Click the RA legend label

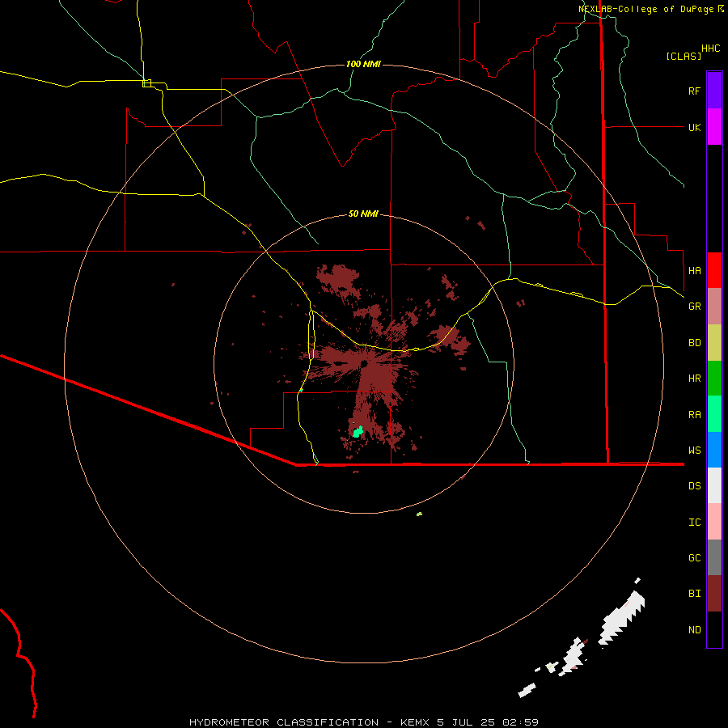[694, 415]
